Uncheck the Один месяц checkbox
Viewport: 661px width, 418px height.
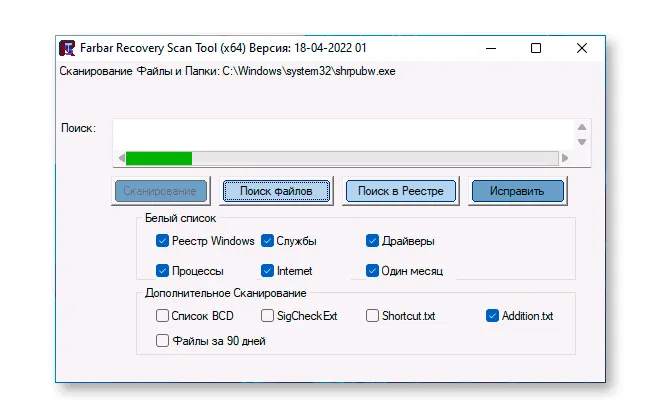tap(372, 271)
